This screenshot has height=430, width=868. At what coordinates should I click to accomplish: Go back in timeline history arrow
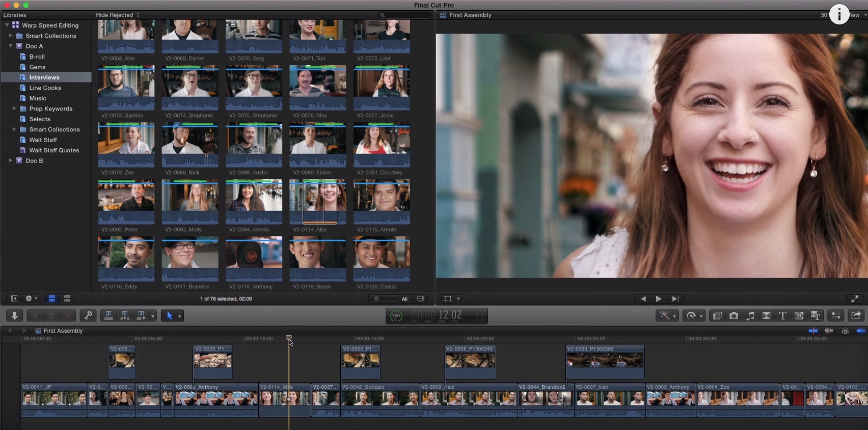pyautogui.click(x=9, y=331)
